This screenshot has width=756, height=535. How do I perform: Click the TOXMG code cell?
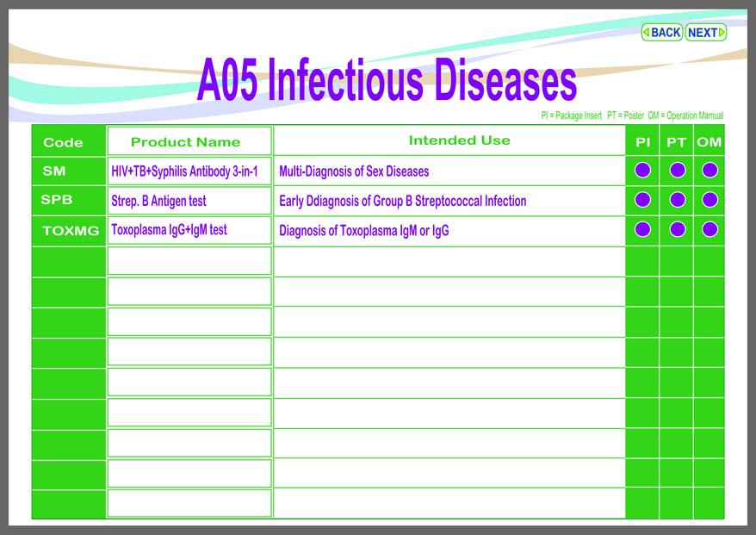click(x=71, y=231)
